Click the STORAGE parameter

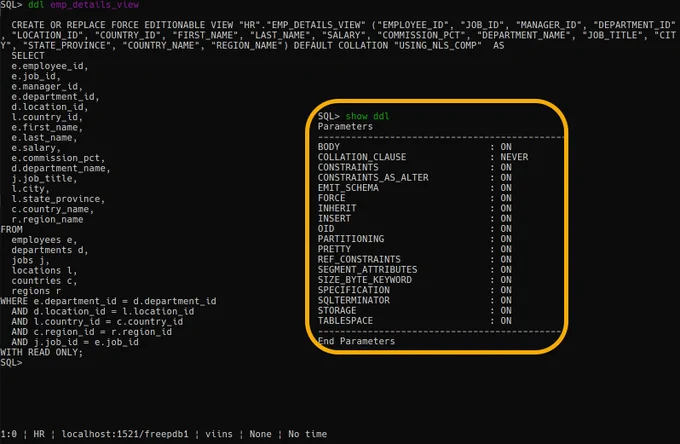(x=337, y=310)
